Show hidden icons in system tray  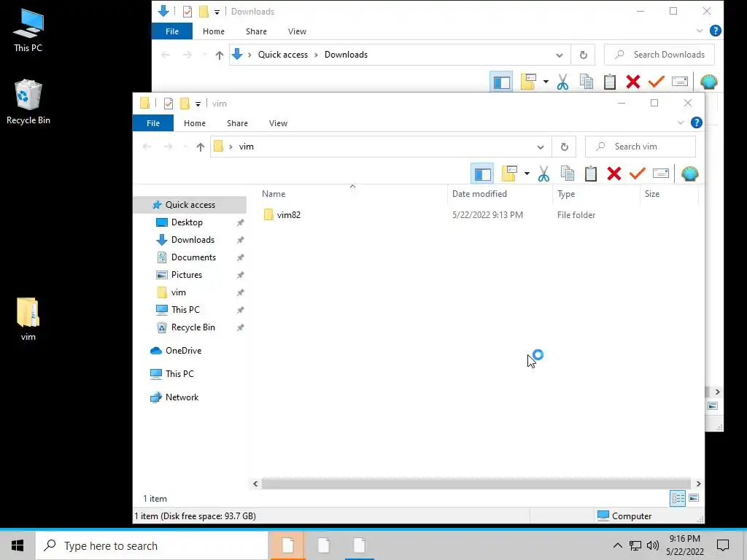coord(617,545)
